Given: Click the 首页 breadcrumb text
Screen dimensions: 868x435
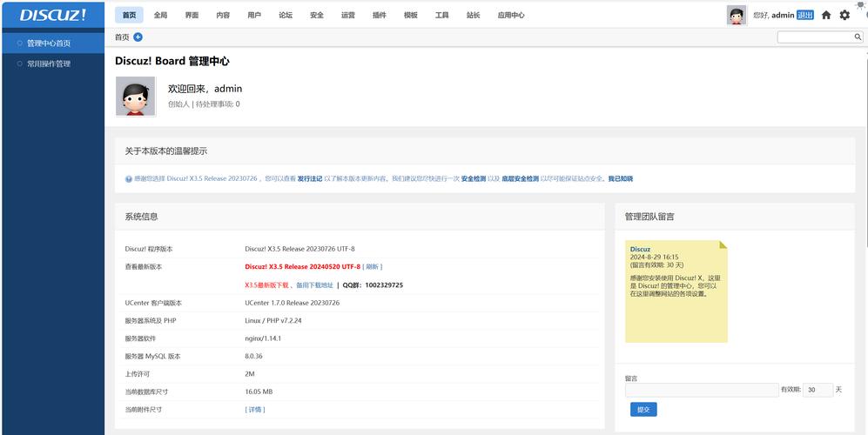Looking at the screenshot, I should point(122,37).
